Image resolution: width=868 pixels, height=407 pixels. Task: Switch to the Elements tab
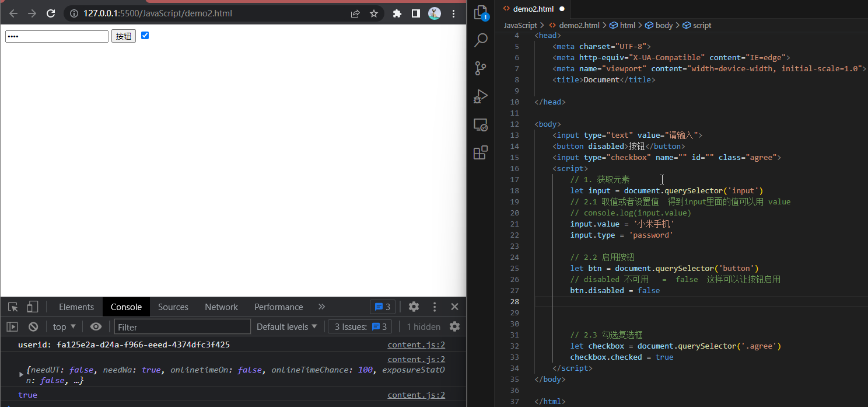76,307
